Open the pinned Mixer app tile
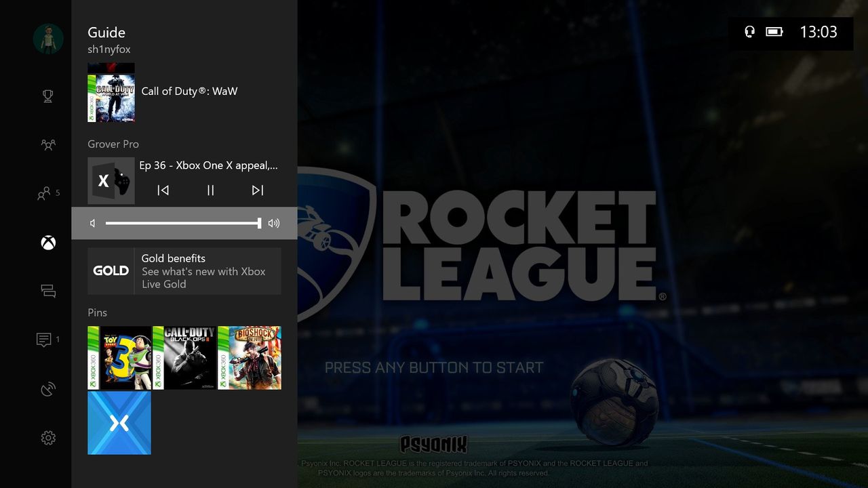 pyautogui.click(x=119, y=423)
